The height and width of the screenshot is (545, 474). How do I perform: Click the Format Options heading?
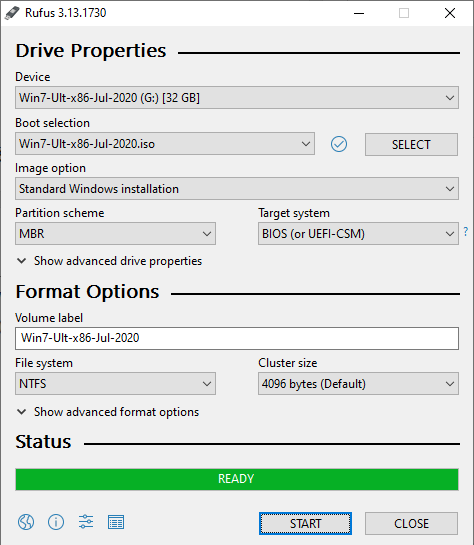coord(88,292)
